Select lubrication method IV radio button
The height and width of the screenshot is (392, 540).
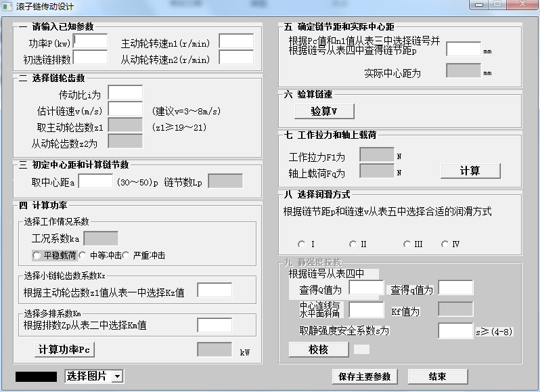[445, 244]
